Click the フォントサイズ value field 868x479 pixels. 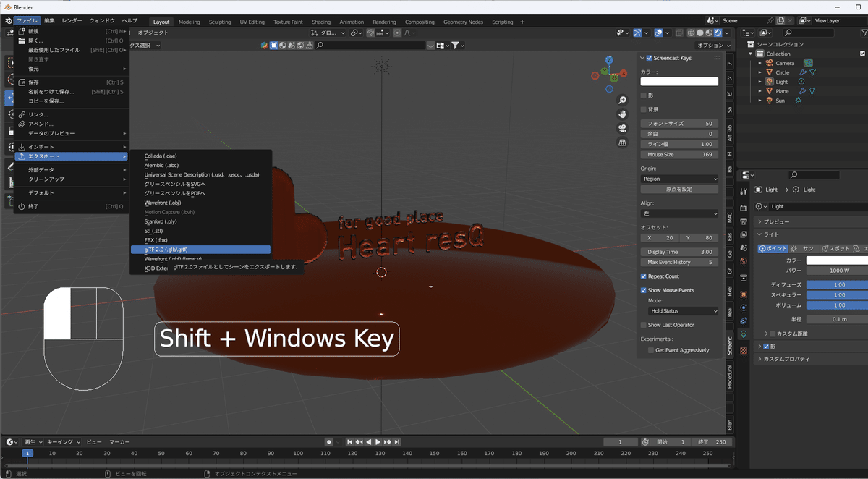[679, 124]
